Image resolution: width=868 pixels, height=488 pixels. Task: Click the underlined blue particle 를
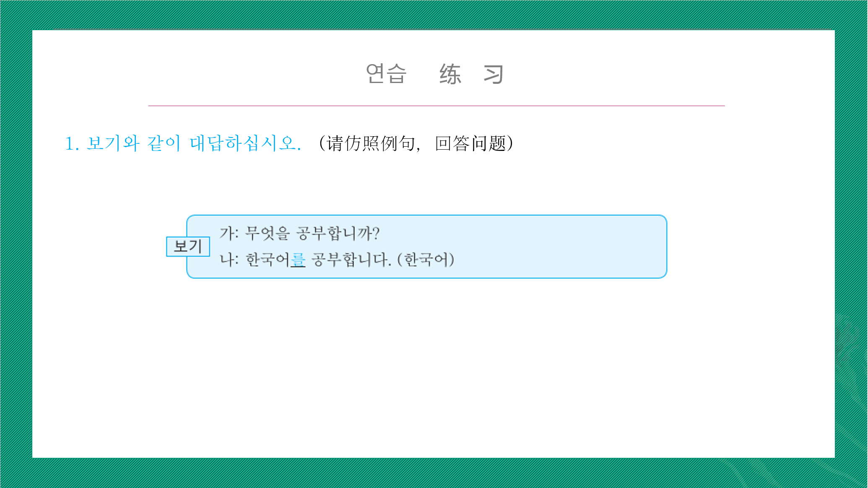coord(298,260)
